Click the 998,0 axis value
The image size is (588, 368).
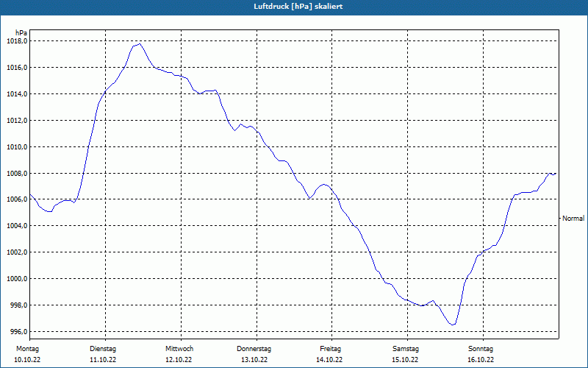pos(18,305)
